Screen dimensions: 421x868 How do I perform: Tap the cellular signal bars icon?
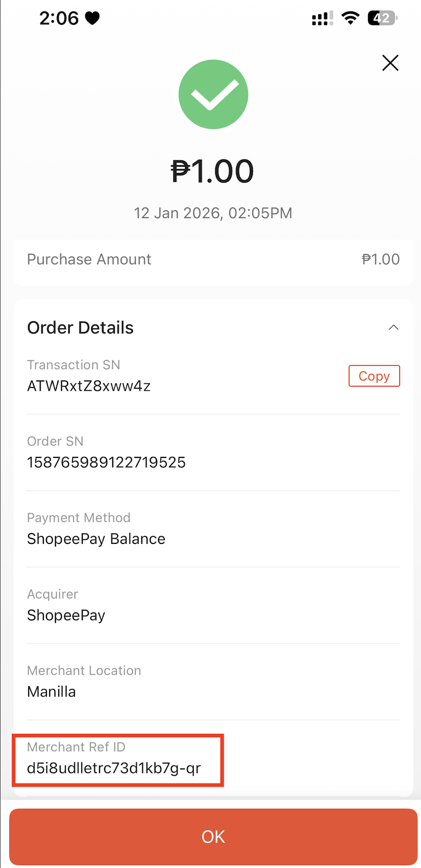pos(322,19)
